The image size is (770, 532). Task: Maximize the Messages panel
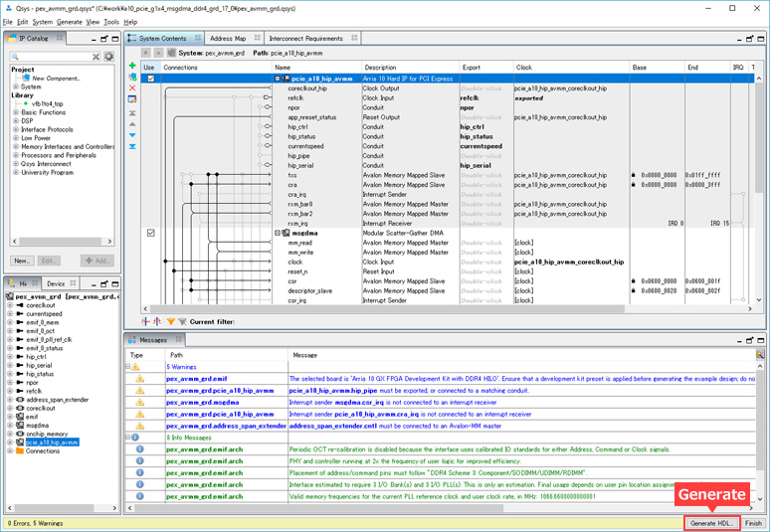tap(760, 340)
